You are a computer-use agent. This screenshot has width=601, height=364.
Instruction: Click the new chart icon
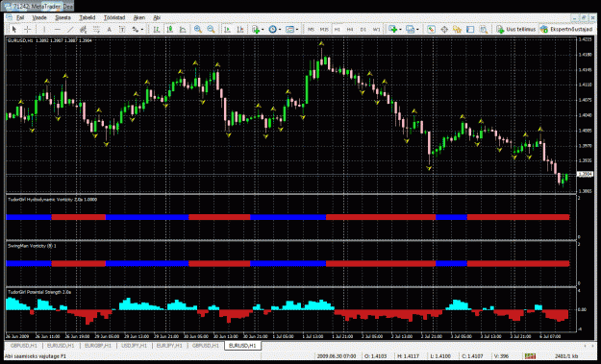[x=392, y=29]
